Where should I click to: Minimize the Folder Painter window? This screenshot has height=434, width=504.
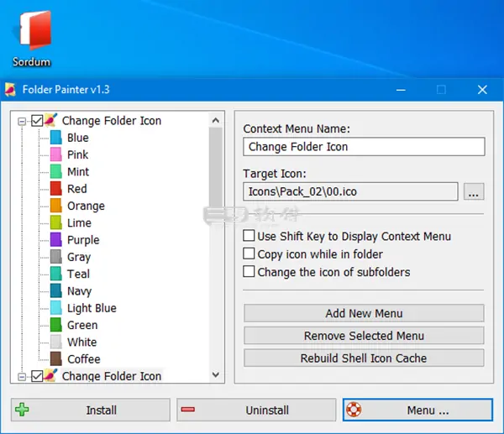point(401,90)
